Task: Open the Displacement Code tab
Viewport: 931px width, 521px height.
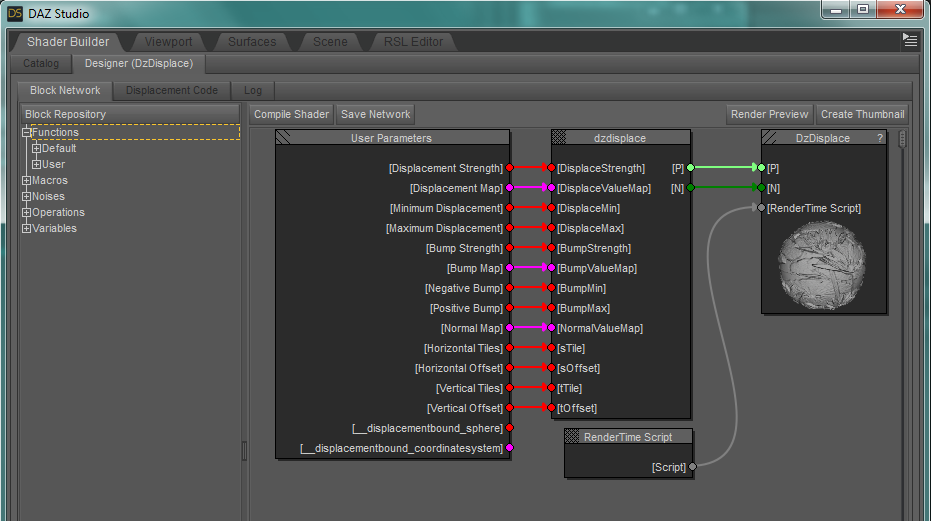Action: pyautogui.click(x=172, y=90)
